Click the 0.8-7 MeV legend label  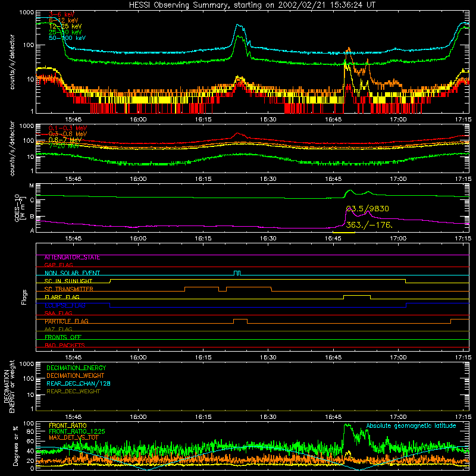point(65,140)
